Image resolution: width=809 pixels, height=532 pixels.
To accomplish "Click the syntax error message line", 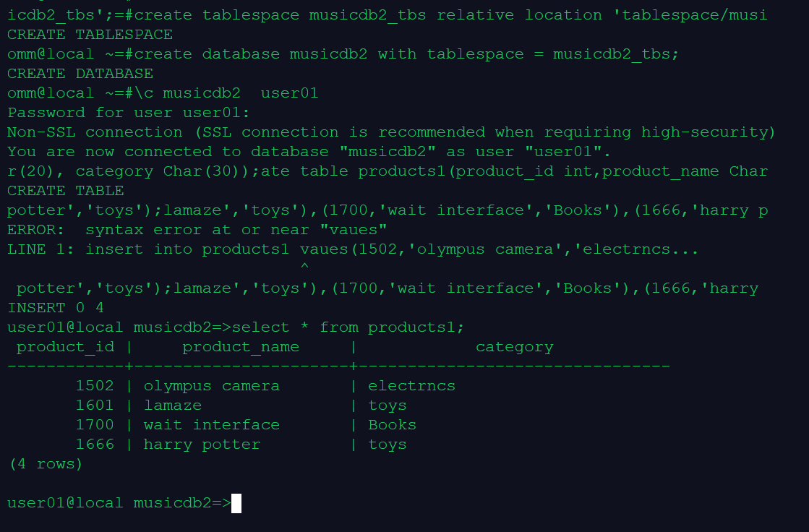I will point(197,230).
